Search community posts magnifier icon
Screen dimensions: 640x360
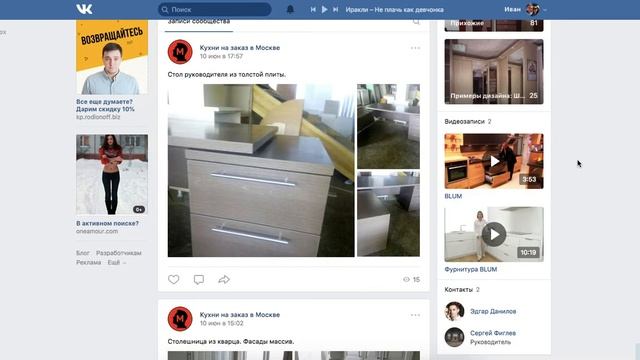click(416, 22)
